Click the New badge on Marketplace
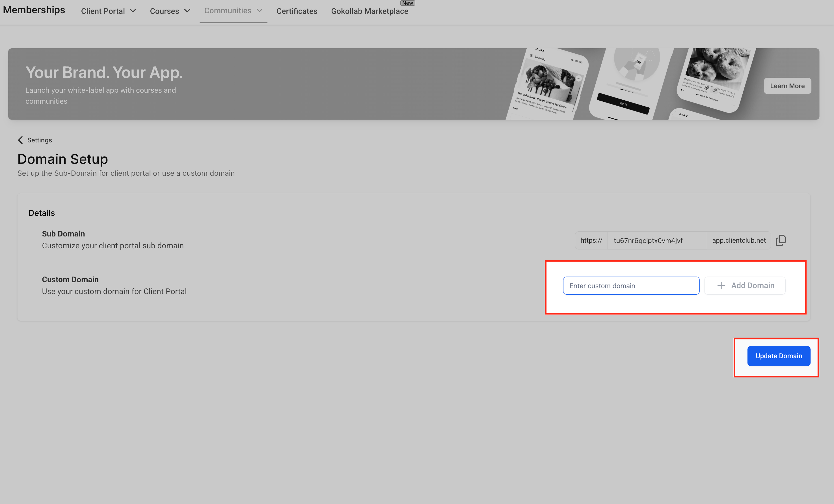The width and height of the screenshot is (834, 504). pos(407,3)
